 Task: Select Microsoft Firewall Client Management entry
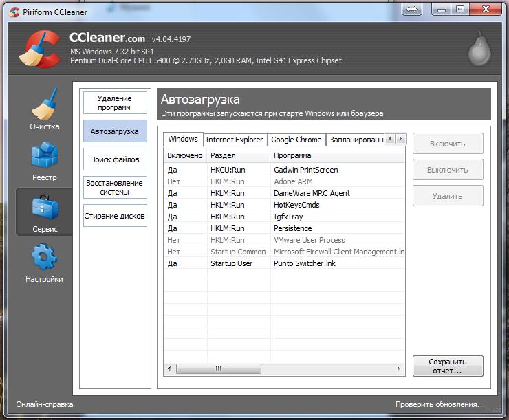tap(284, 252)
